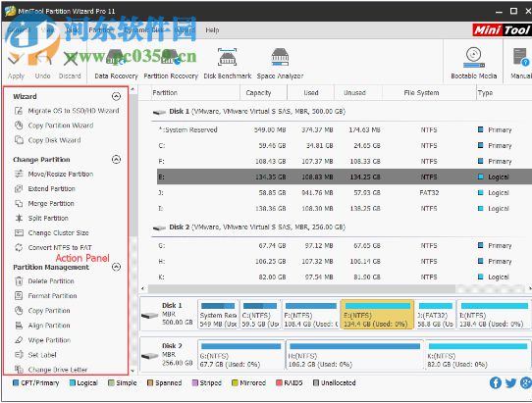Choose Change Cluster Size action

coord(58,232)
